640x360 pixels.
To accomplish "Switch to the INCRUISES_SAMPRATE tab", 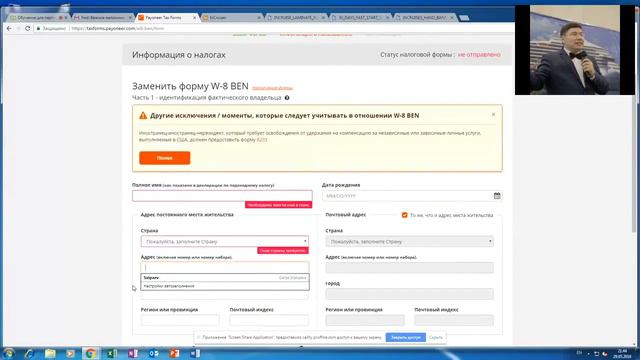I will [295, 18].
